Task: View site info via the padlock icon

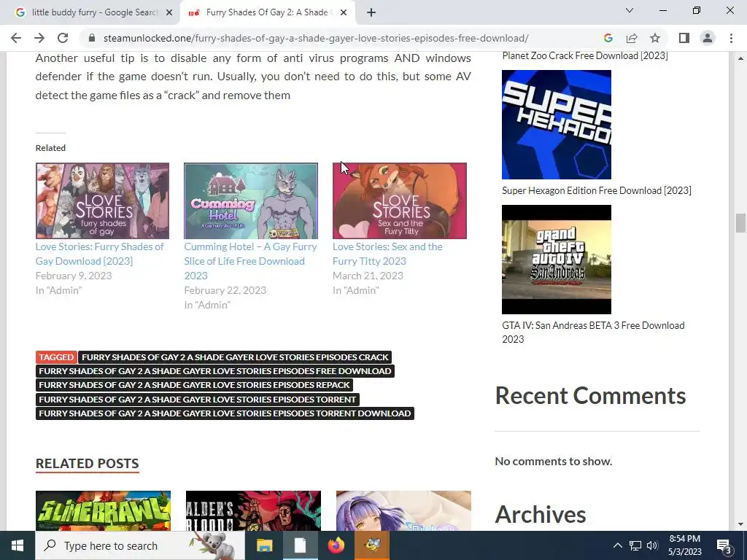Action: pos(92,38)
